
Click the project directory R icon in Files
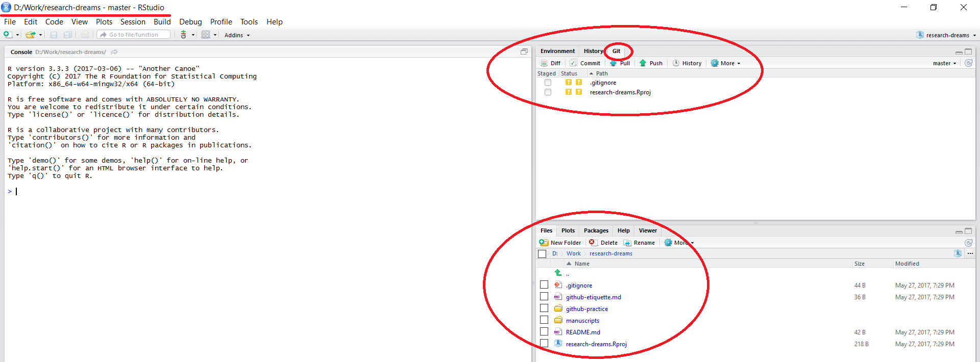[958, 253]
